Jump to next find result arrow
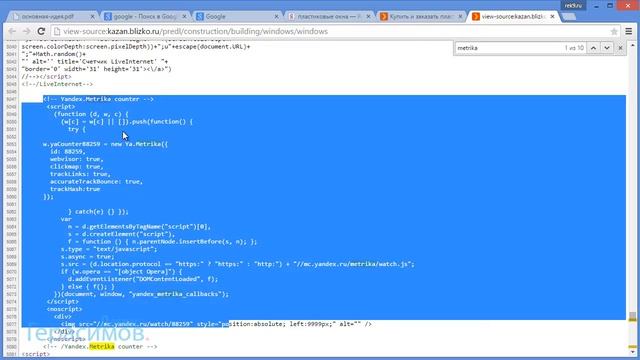This screenshot has width=640, height=360. [x=607, y=48]
